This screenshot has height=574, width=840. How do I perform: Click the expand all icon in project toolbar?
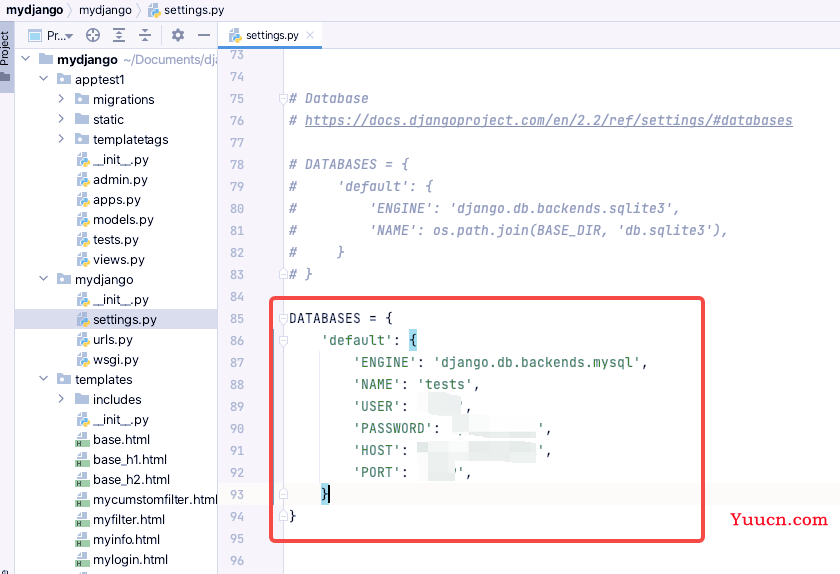(x=119, y=35)
